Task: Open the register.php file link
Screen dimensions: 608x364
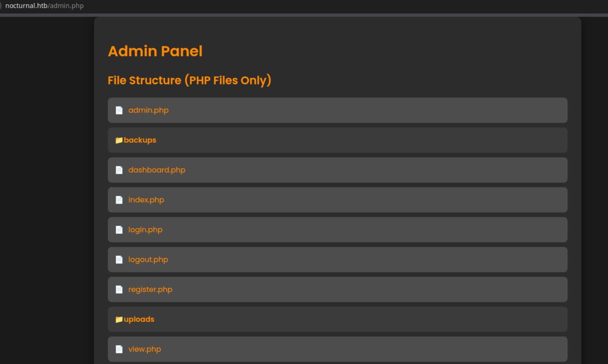Action: point(150,289)
